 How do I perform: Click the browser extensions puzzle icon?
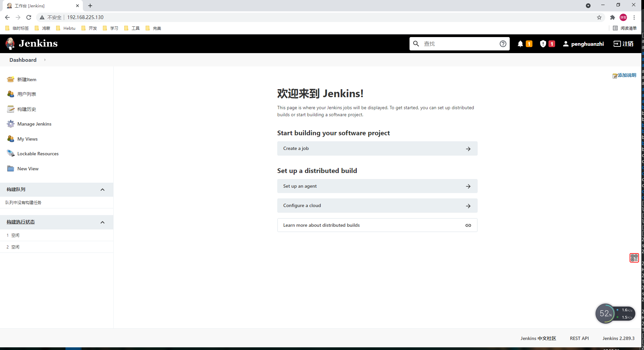click(x=613, y=17)
